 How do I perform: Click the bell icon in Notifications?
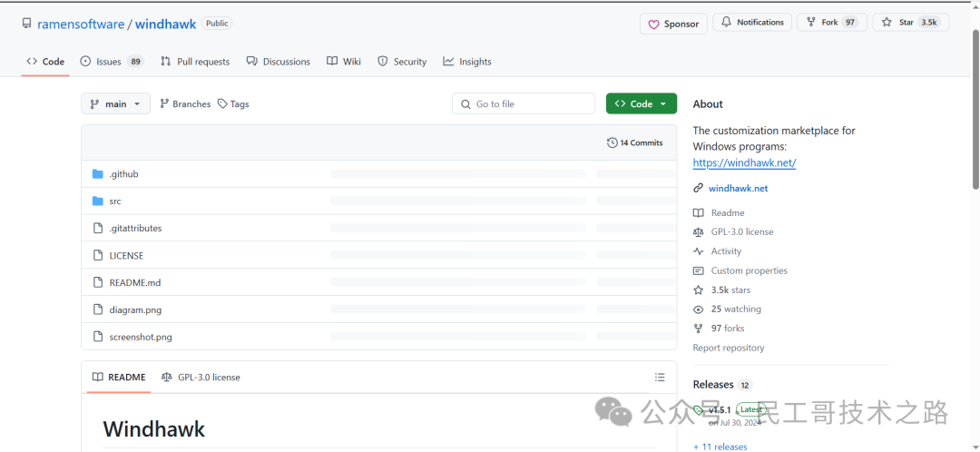click(x=726, y=22)
